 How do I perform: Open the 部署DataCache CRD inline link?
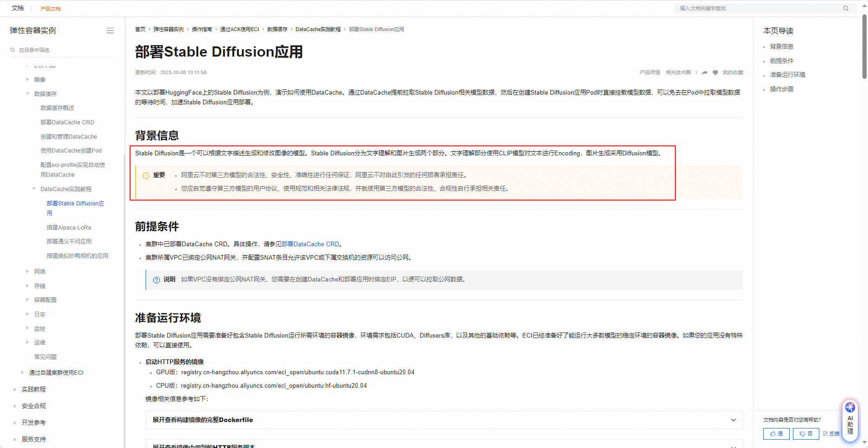[x=310, y=244]
